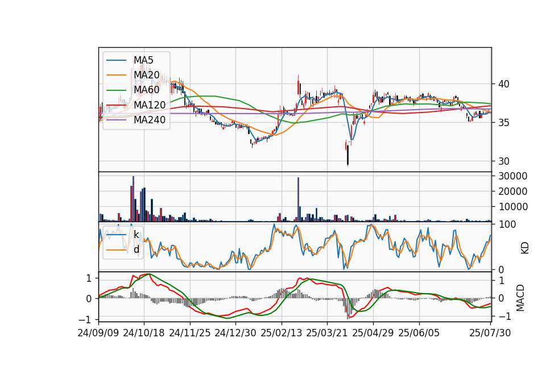Click the MA20 legend label

click(147, 75)
